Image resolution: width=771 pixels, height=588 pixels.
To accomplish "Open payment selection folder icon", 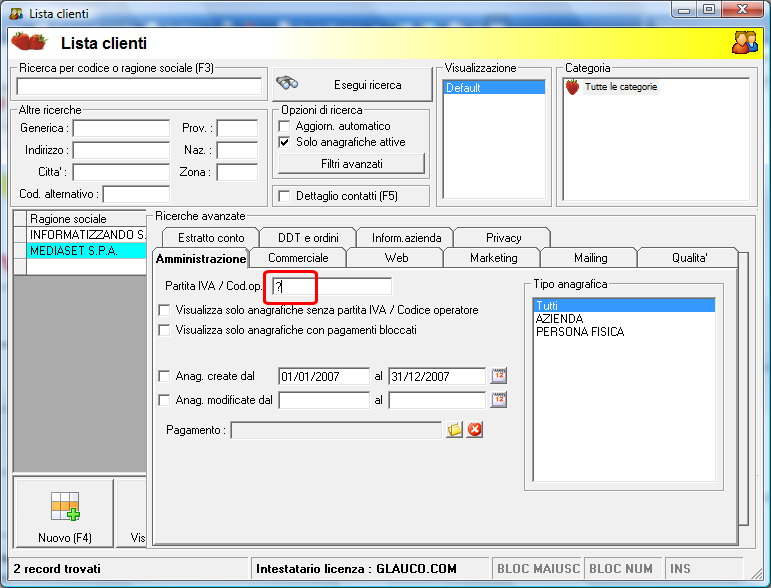I will tap(454, 430).
